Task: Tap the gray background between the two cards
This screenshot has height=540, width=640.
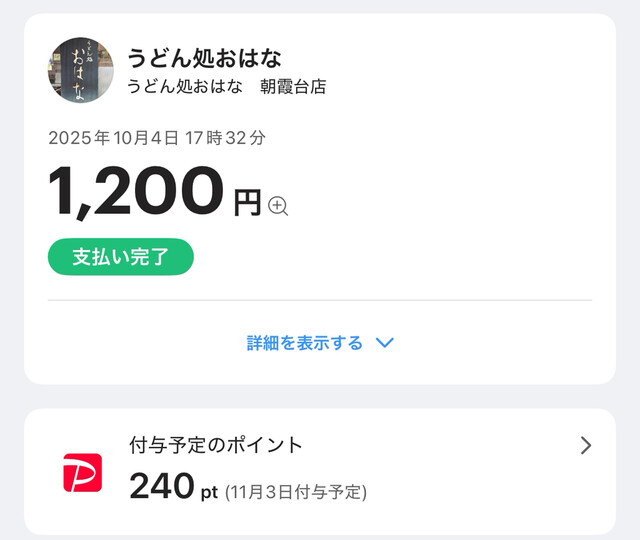Action: (x=320, y=396)
